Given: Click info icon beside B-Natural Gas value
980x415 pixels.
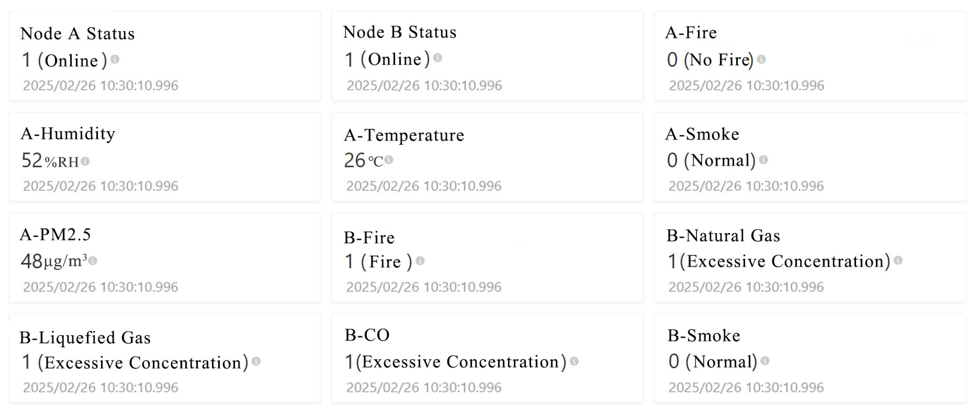Looking at the screenshot, I should [x=898, y=260].
